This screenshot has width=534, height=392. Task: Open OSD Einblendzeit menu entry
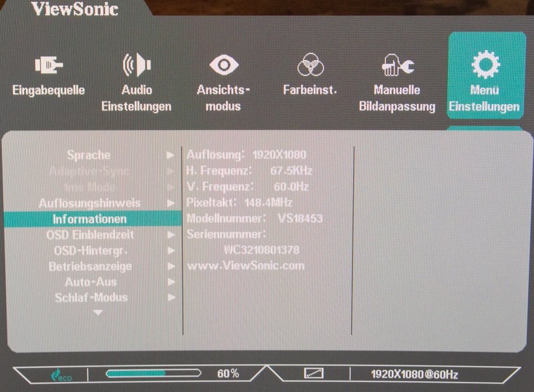(90, 235)
